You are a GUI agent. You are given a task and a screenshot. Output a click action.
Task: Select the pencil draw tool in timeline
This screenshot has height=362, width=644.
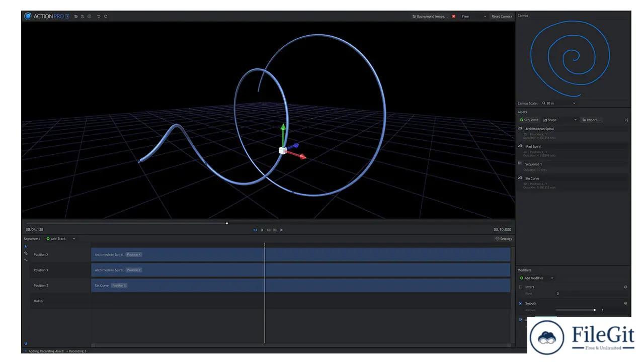pyautogui.click(x=26, y=253)
